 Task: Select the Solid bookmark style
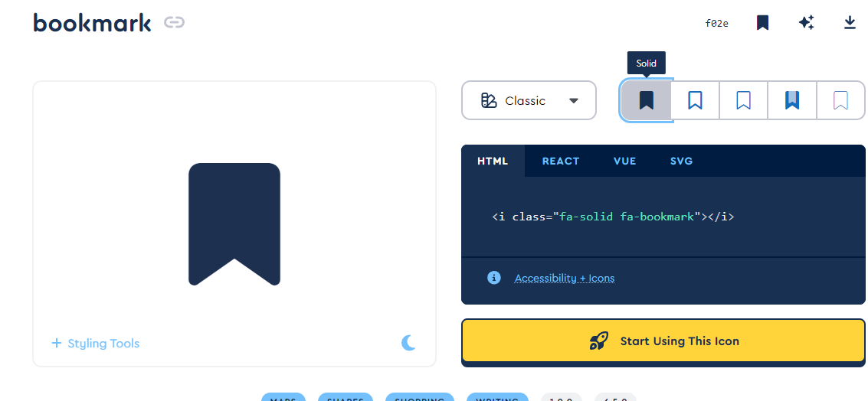[x=646, y=100]
